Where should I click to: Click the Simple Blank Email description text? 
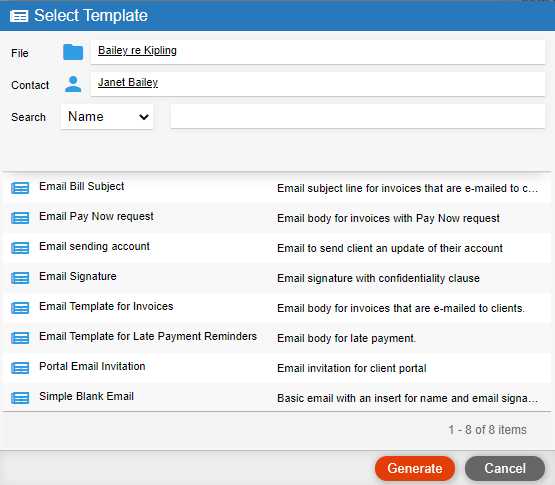(407, 398)
